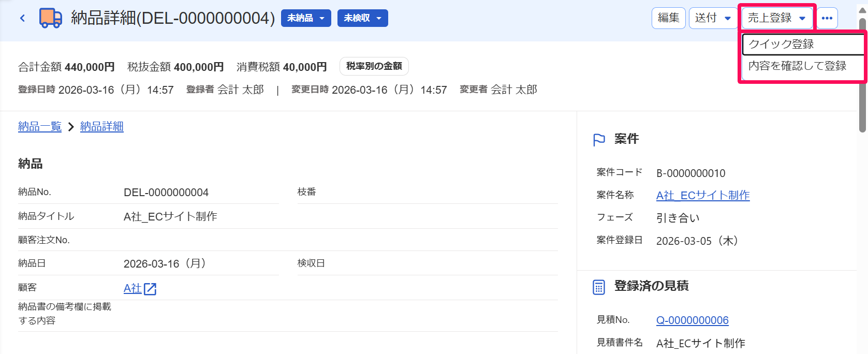Click the 枝番 field label
868x354 pixels.
pyautogui.click(x=307, y=192)
